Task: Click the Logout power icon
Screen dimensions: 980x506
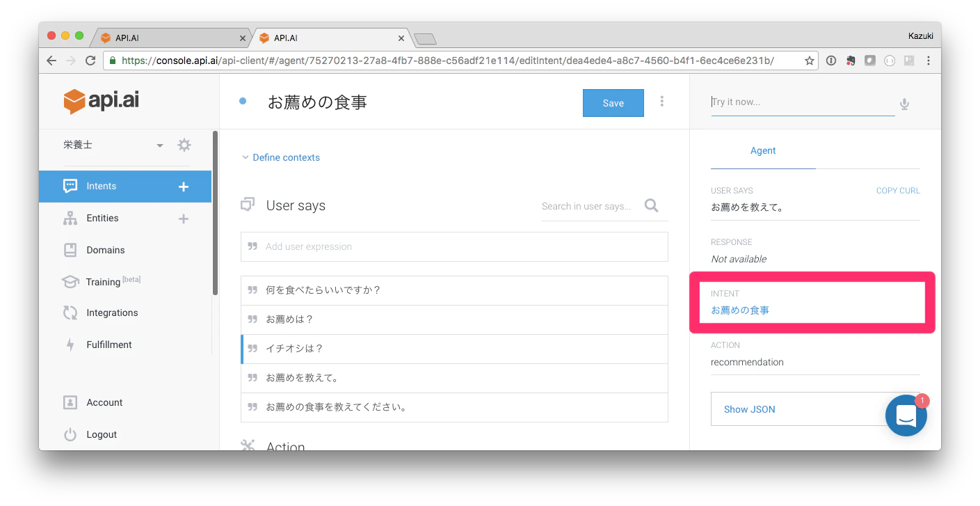Action: [x=70, y=434]
